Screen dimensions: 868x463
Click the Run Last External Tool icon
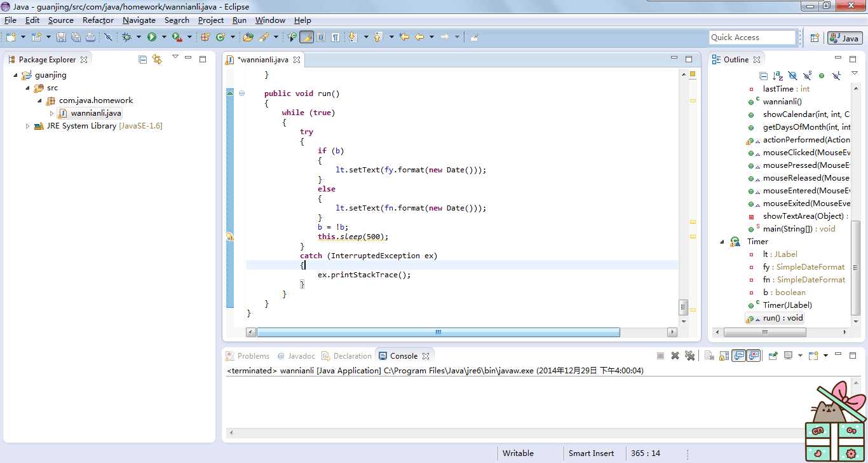tap(177, 38)
